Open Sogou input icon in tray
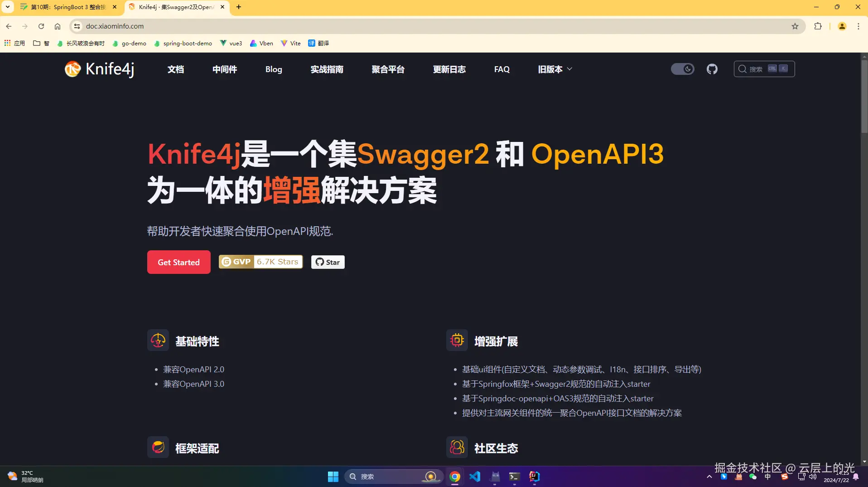 point(785,477)
